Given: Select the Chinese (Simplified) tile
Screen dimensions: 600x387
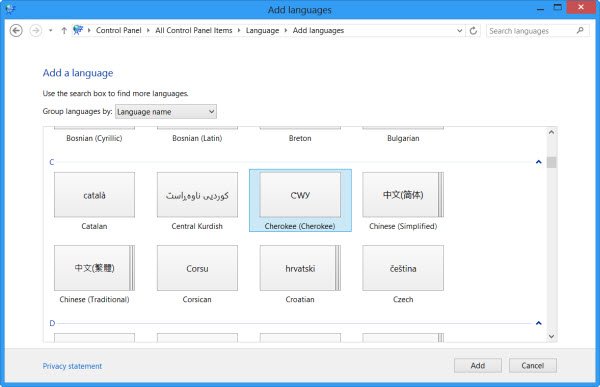Looking at the screenshot, I should click(403, 201).
